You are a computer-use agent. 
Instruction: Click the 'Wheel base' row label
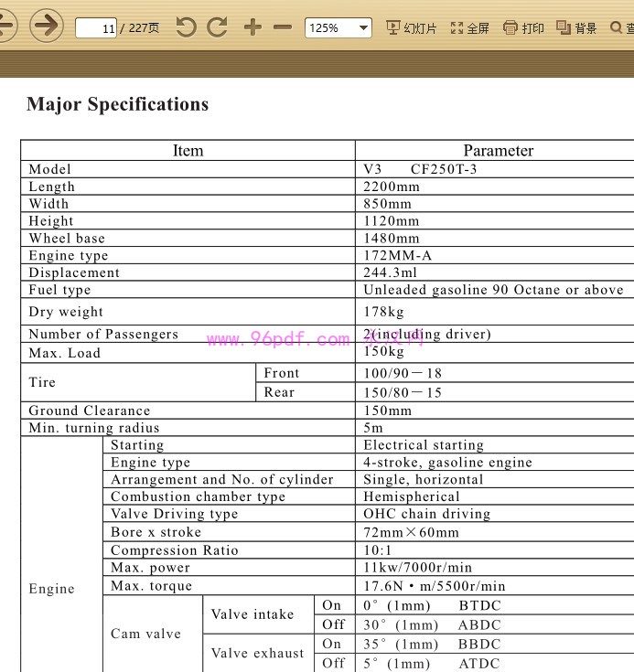click(x=67, y=239)
